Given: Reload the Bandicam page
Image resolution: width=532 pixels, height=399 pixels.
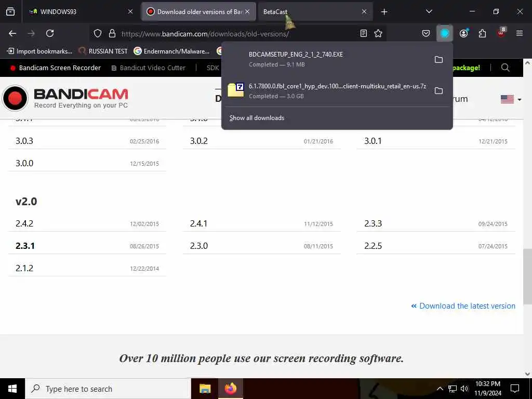Looking at the screenshot, I should click(50, 33).
